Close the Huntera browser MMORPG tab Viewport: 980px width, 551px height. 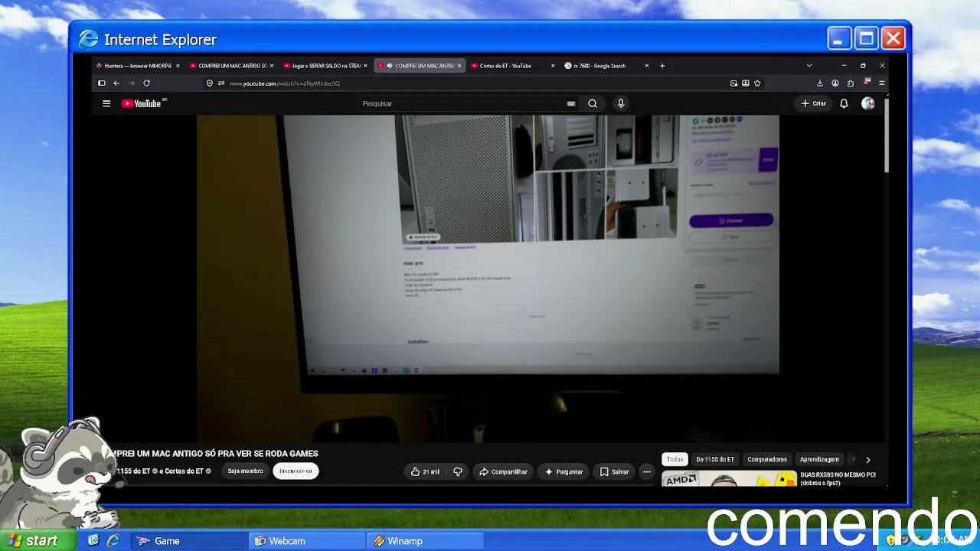click(178, 66)
